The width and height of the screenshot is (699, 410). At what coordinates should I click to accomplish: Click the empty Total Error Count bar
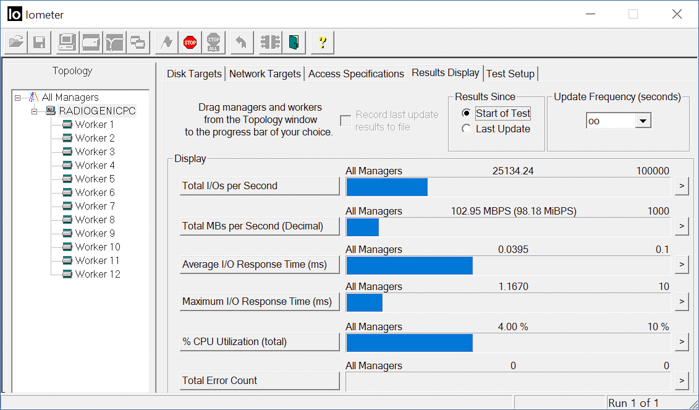coord(508,381)
